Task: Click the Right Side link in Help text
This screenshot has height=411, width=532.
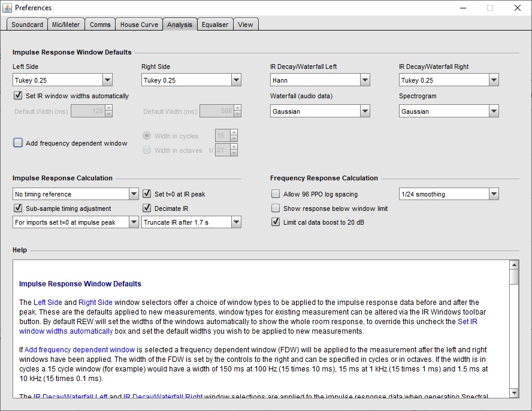Action: 95,303
